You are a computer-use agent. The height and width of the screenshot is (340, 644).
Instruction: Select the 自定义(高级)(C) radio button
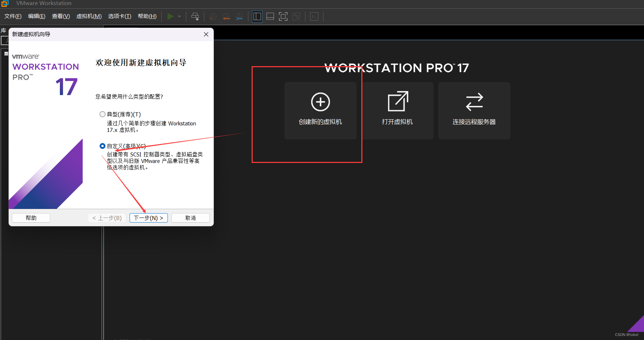pos(103,146)
